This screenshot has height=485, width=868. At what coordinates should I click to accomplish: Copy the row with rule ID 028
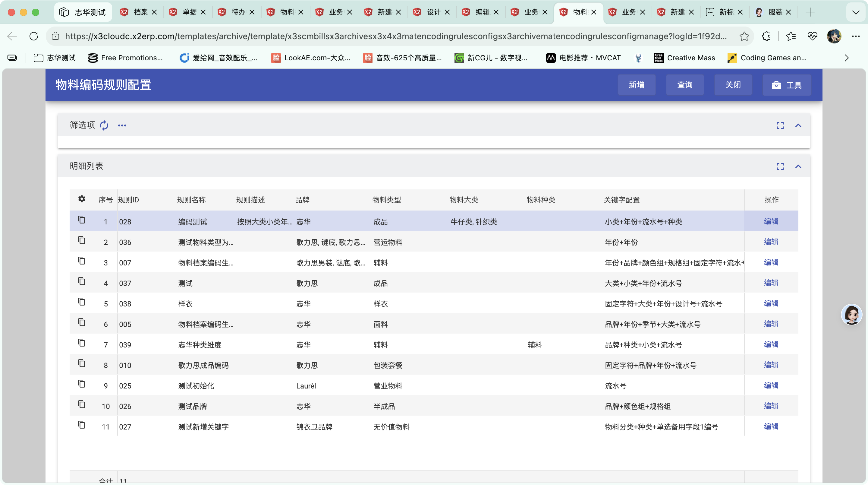(82, 220)
